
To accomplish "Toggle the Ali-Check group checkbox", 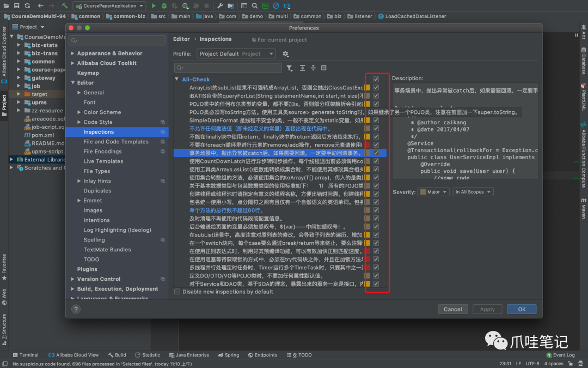I will 376,79.
